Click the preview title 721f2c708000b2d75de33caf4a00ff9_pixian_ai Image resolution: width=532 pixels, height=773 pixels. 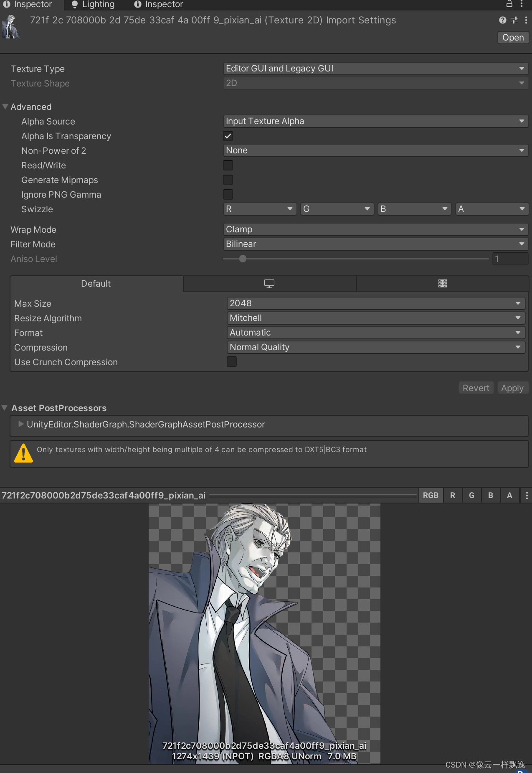tap(104, 496)
